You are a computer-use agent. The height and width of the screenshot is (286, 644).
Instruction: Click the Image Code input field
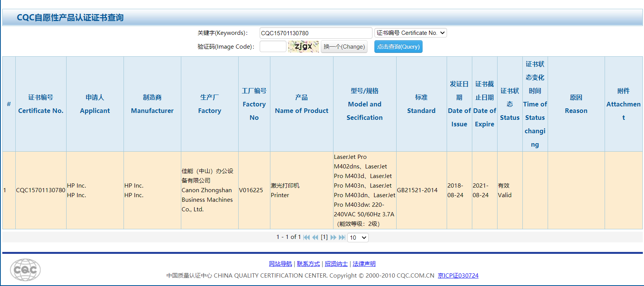pos(273,46)
